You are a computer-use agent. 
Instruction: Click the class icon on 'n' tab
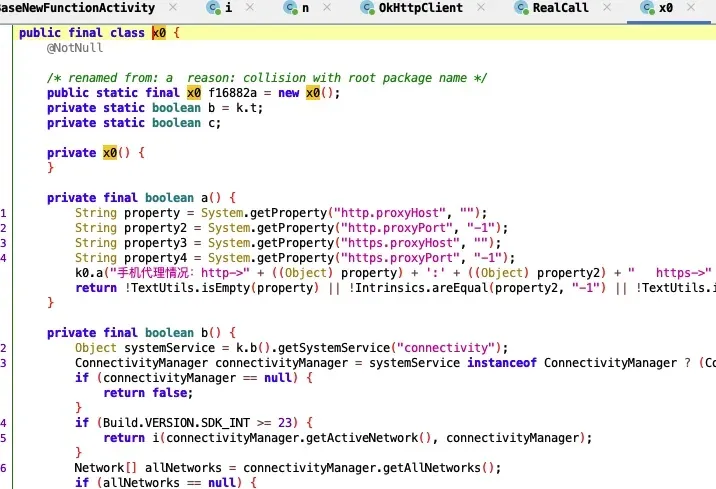(290, 8)
